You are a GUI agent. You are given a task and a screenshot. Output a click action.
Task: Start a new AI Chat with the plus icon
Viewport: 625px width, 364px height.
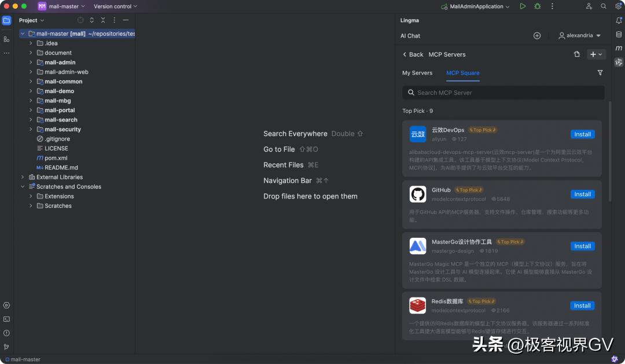click(x=536, y=35)
